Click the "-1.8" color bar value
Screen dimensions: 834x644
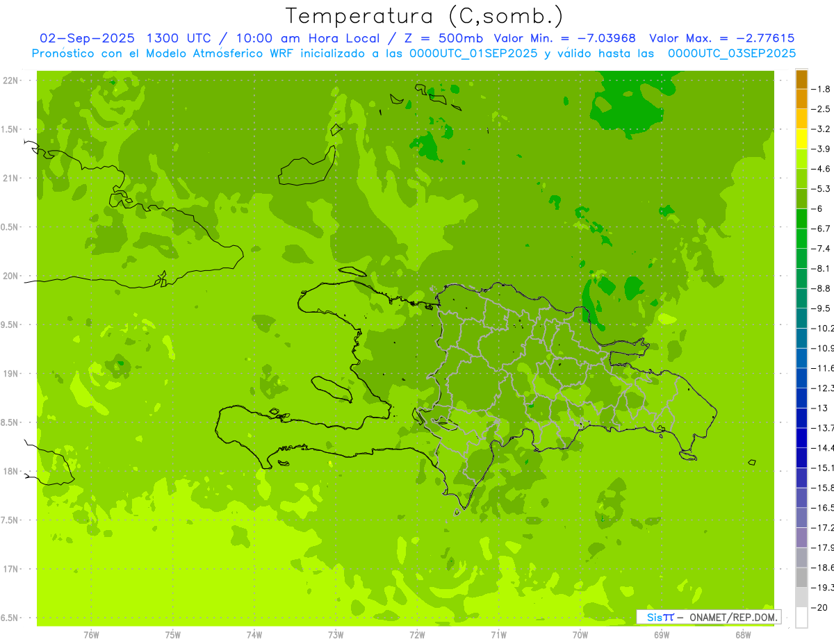tap(821, 89)
